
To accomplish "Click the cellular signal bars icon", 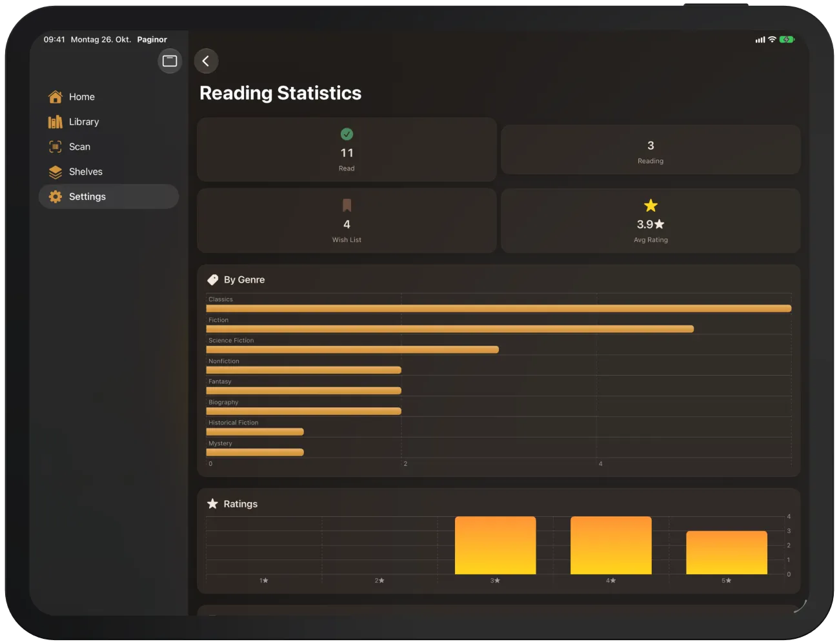I will point(760,40).
